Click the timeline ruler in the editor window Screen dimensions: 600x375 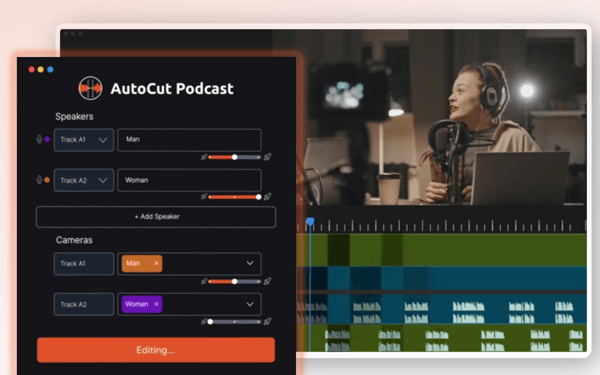tap(442, 226)
